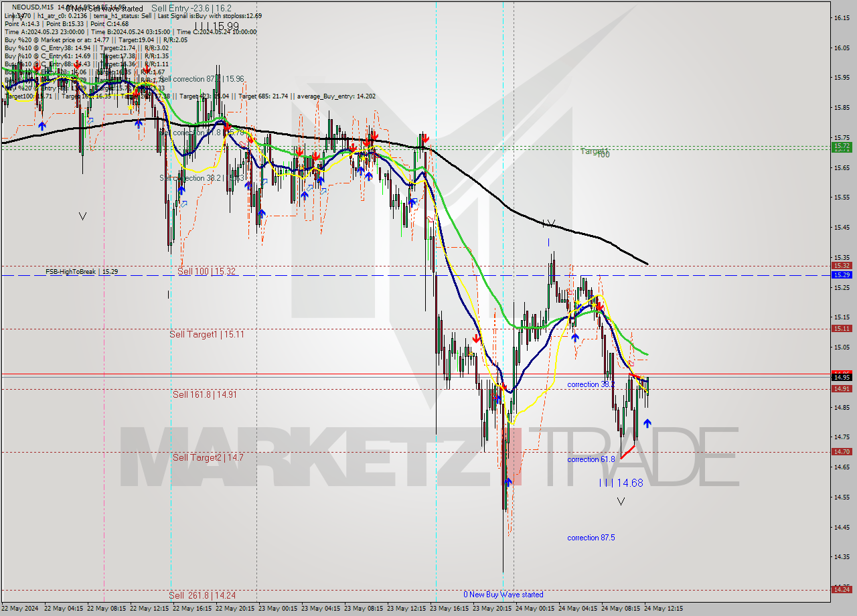
Task: Click the 16.15 price scale value
Action: (842, 18)
